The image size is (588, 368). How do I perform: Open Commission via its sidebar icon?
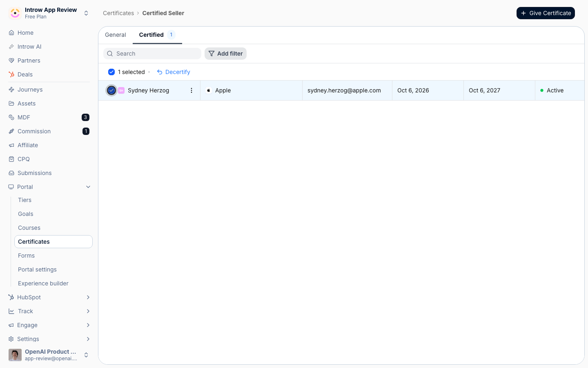11,131
